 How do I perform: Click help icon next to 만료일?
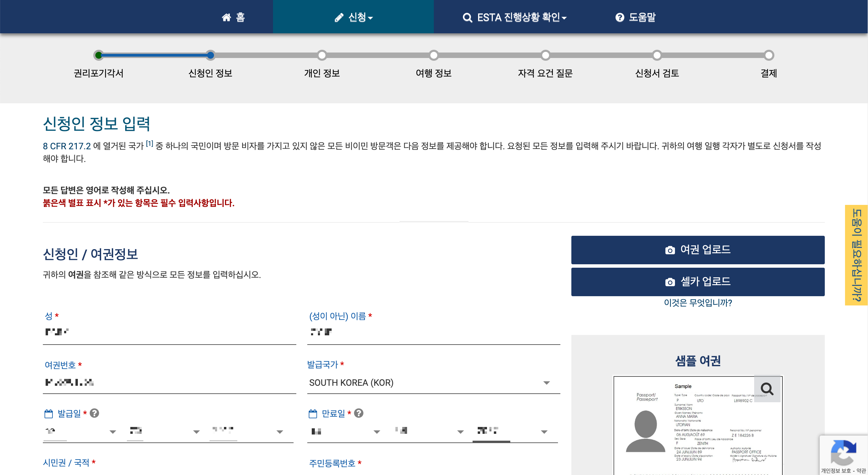click(359, 413)
